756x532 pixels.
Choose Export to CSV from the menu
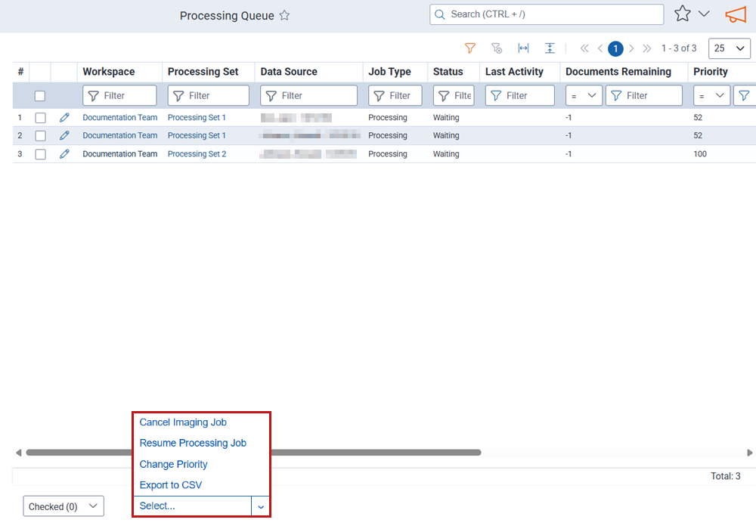(171, 485)
